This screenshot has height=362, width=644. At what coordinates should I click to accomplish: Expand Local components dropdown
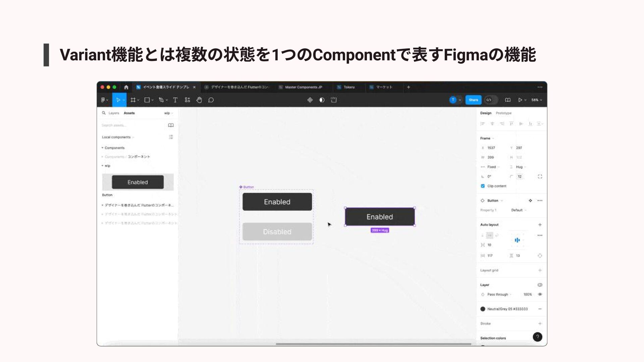118,137
